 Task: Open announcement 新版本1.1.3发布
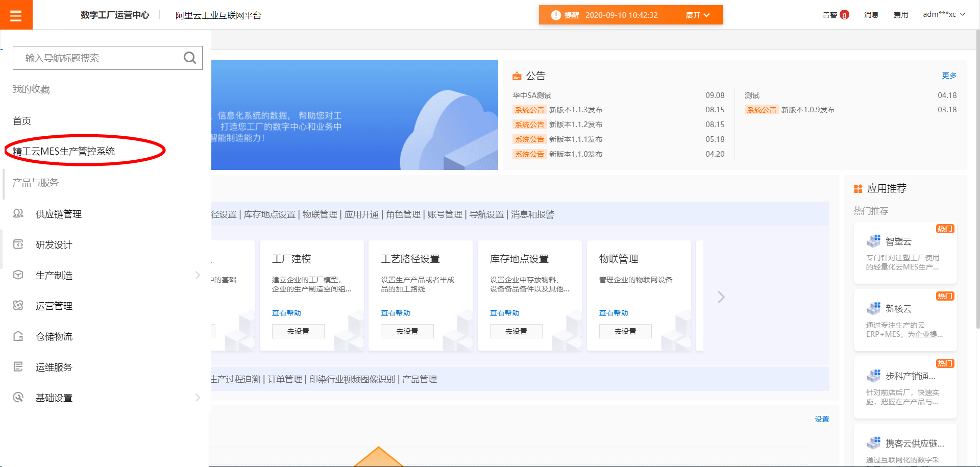point(576,110)
